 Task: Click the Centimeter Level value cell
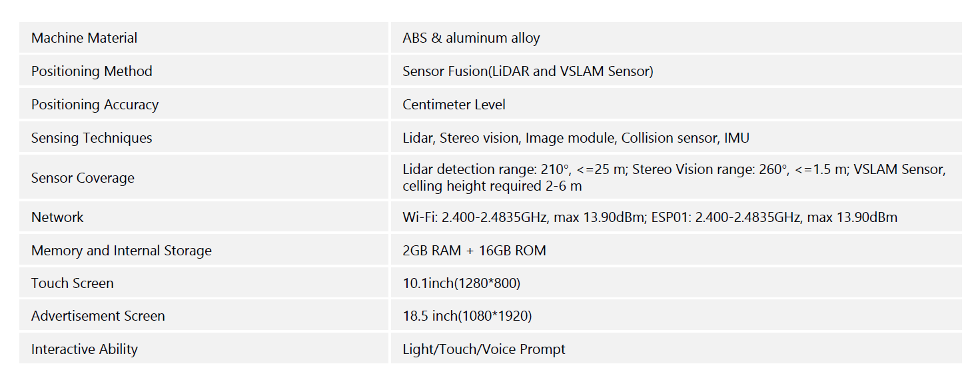[x=454, y=105]
